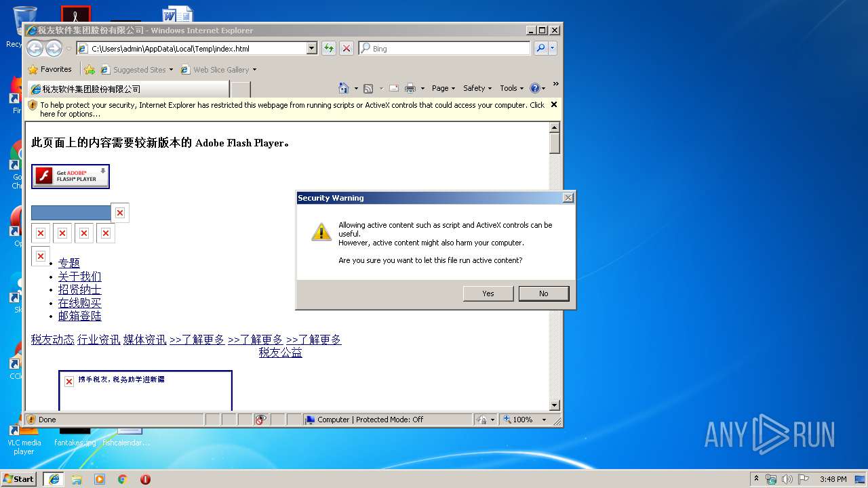Click the 招贤纳士 link
868x488 pixels.
pyautogui.click(x=80, y=289)
